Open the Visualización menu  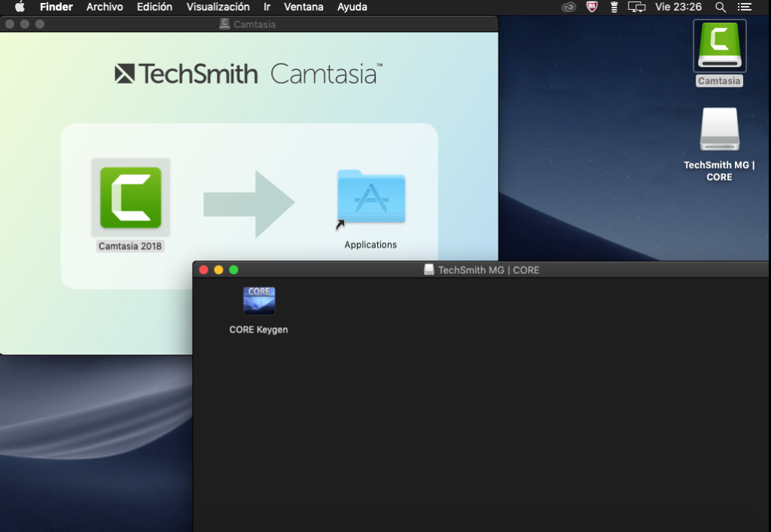[218, 7]
